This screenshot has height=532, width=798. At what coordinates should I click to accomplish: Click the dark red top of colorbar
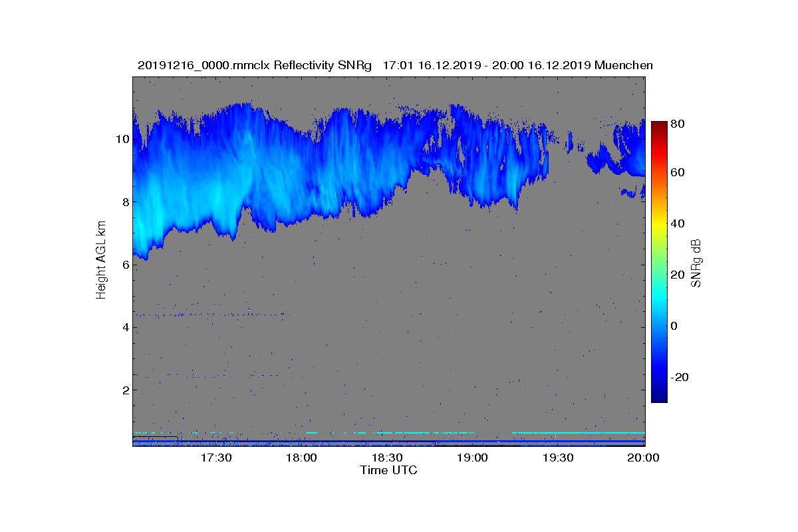pos(659,125)
